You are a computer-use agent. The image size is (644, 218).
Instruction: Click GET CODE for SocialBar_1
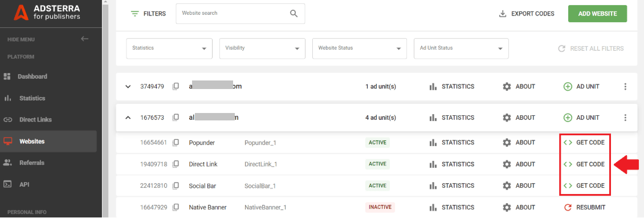584,186
